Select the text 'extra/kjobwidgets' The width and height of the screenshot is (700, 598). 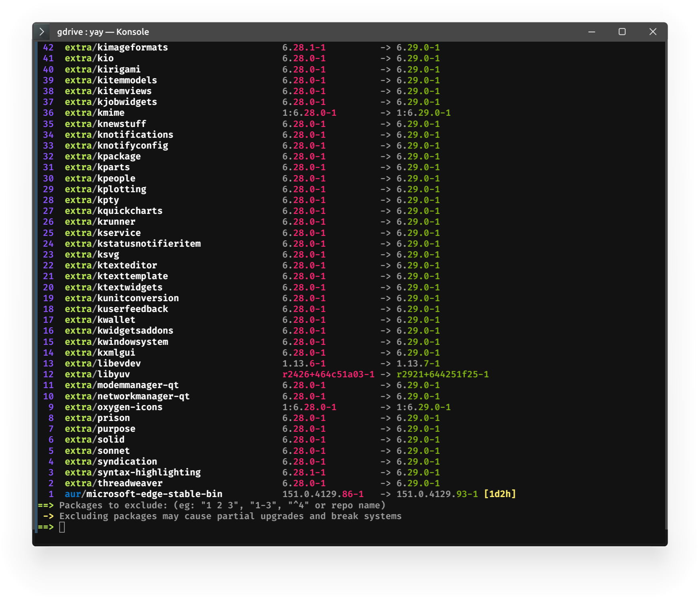[x=111, y=102]
